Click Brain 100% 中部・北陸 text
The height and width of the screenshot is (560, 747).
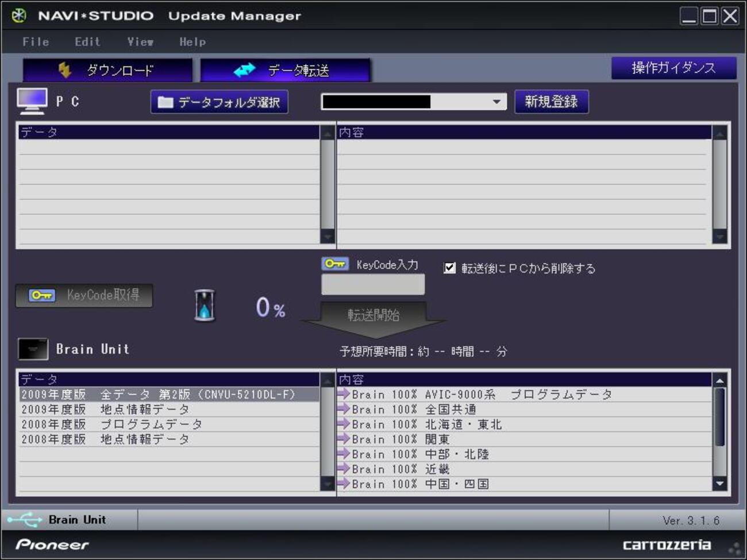pyautogui.click(x=421, y=454)
